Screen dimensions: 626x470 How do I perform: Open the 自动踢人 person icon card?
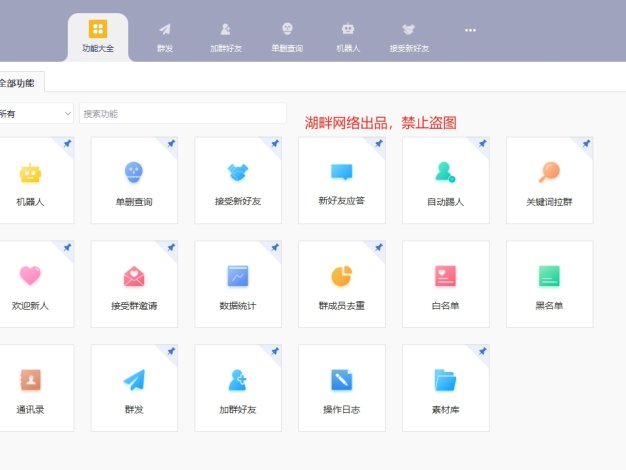click(x=446, y=180)
